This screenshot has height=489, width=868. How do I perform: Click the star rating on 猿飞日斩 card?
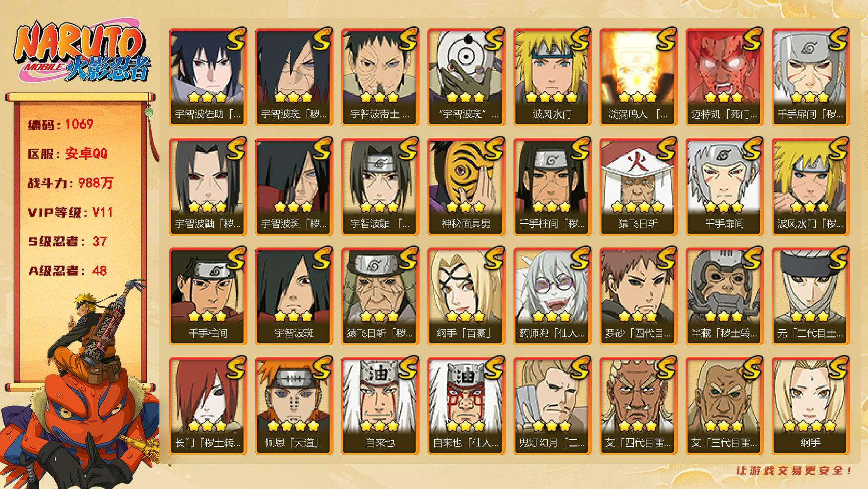638,207
